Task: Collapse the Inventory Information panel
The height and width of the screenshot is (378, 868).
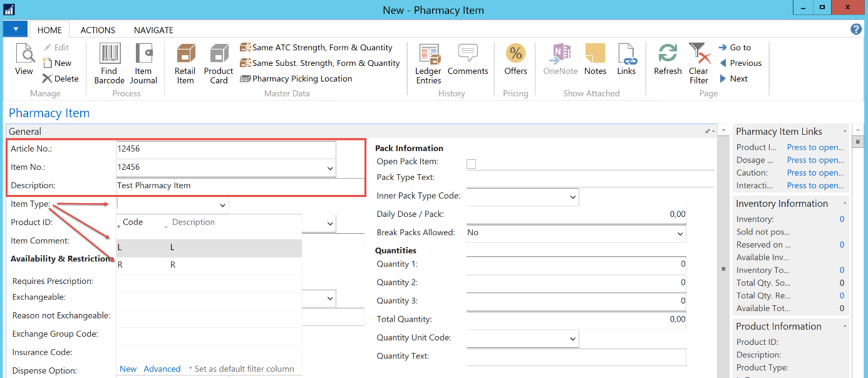Action: coord(845,204)
